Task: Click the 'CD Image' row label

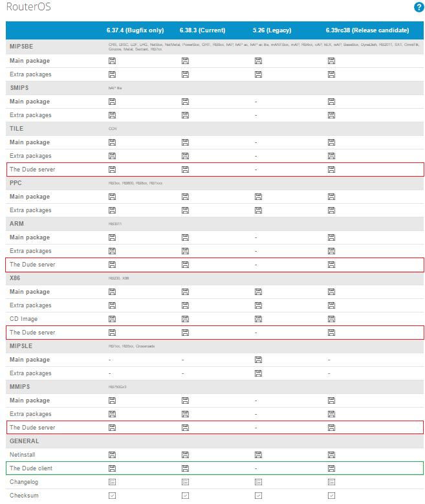Action: click(x=23, y=319)
